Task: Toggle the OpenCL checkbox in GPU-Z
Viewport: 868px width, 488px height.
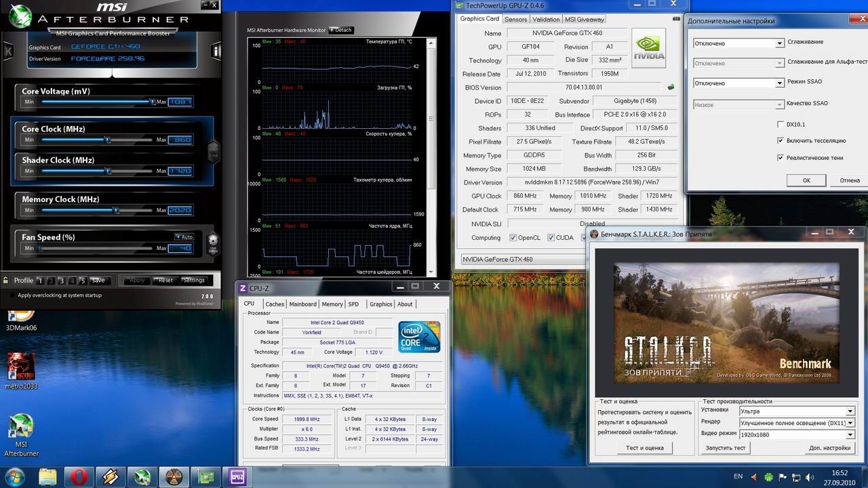Action: click(513, 238)
